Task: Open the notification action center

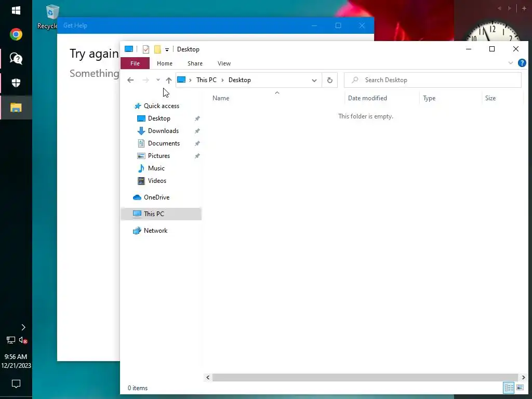Action: tap(16, 383)
